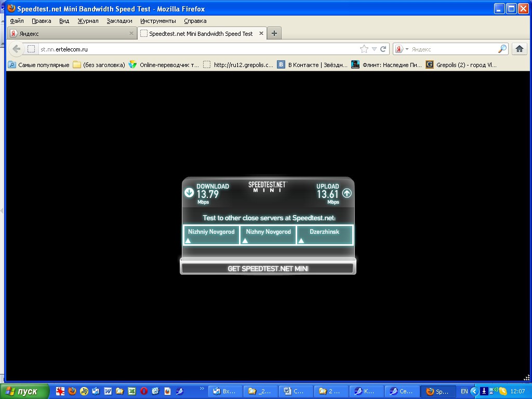This screenshot has height=399, width=532.
Task: Close the Speedtest.net Mini tab
Action: pyautogui.click(x=261, y=33)
